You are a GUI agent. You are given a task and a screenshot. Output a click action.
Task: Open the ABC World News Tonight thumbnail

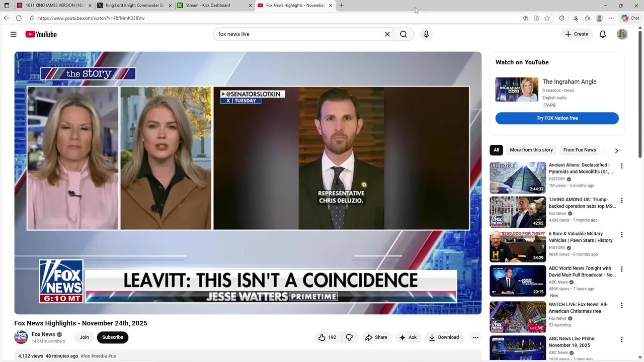coord(518,281)
